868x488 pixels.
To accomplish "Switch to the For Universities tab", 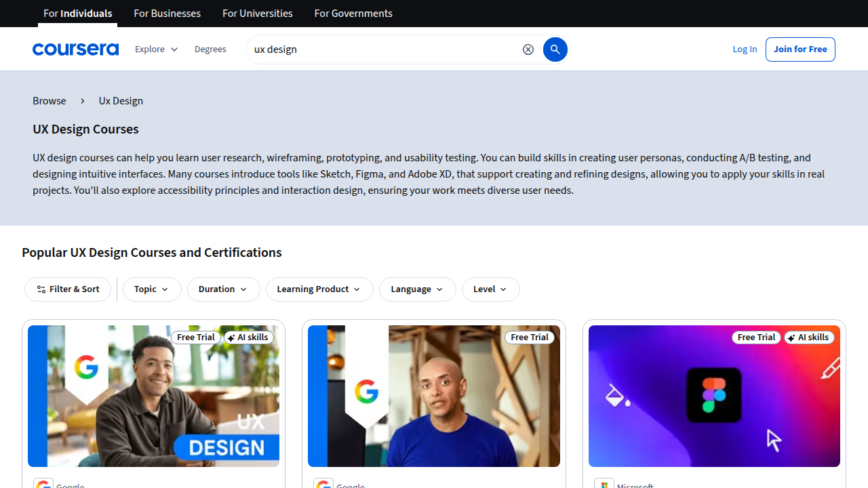I will point(258,14).
